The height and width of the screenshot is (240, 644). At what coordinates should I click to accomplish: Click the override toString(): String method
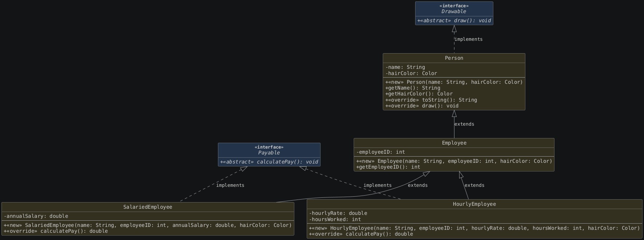[431, 100]
